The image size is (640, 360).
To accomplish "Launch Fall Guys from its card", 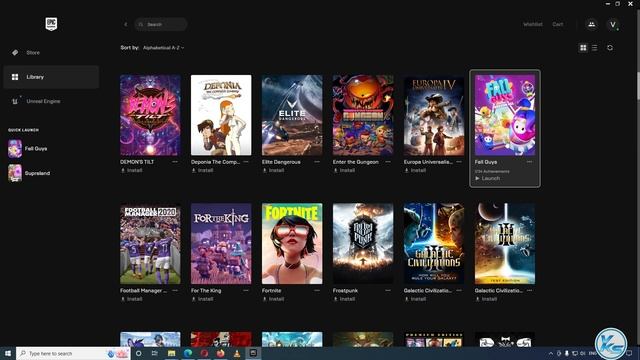I will coord(488,178).
